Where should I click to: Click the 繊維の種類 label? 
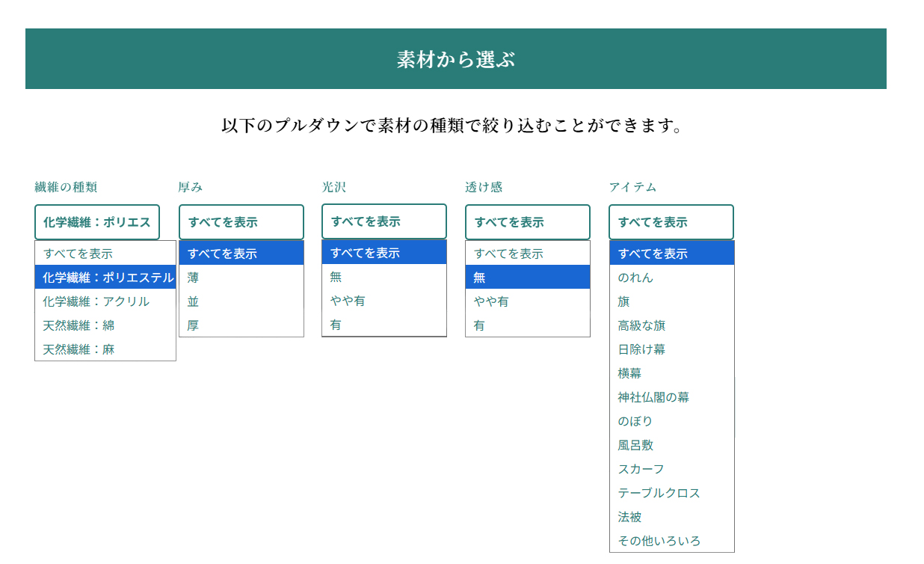tap(66, 187)
